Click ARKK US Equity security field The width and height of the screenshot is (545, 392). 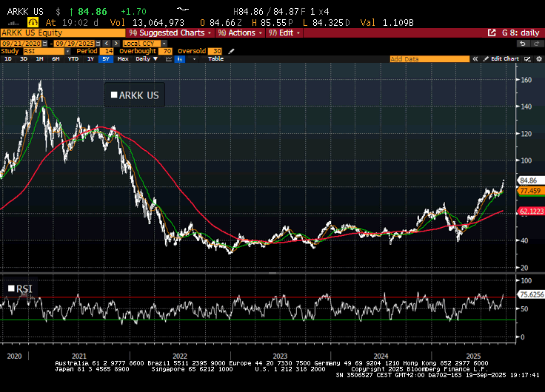coord(62,33)
